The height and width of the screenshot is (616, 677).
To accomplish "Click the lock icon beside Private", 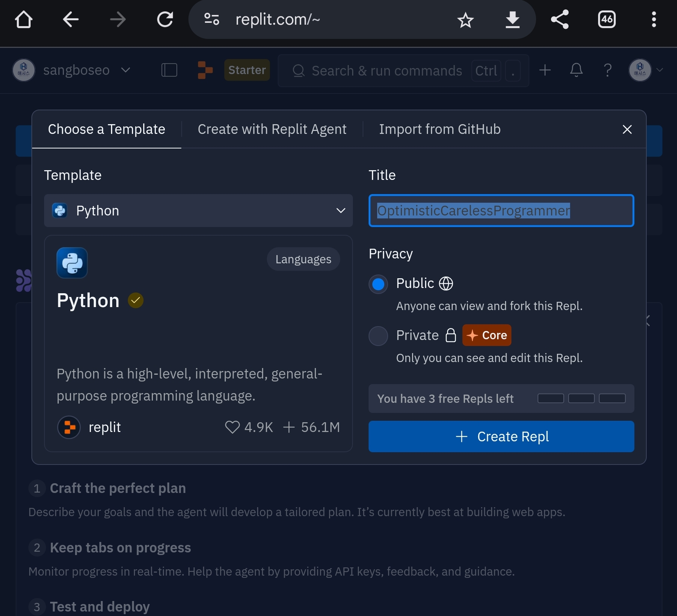I will click(451, 335).
